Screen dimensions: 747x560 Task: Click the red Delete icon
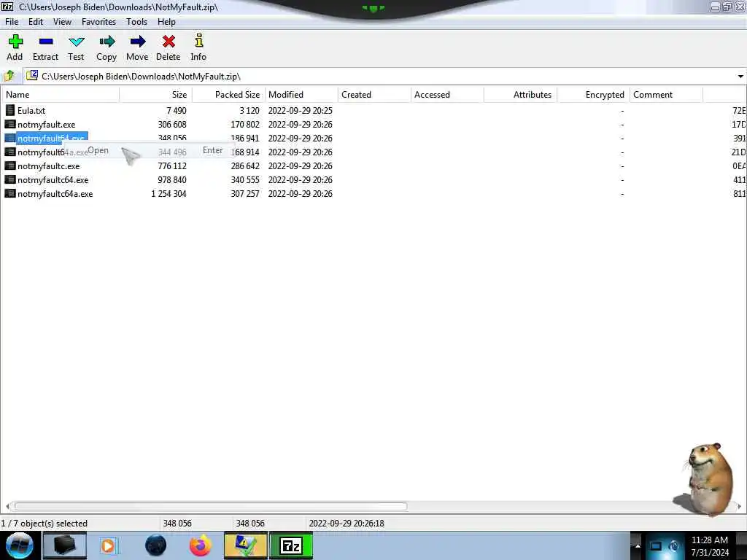point(169,42)
